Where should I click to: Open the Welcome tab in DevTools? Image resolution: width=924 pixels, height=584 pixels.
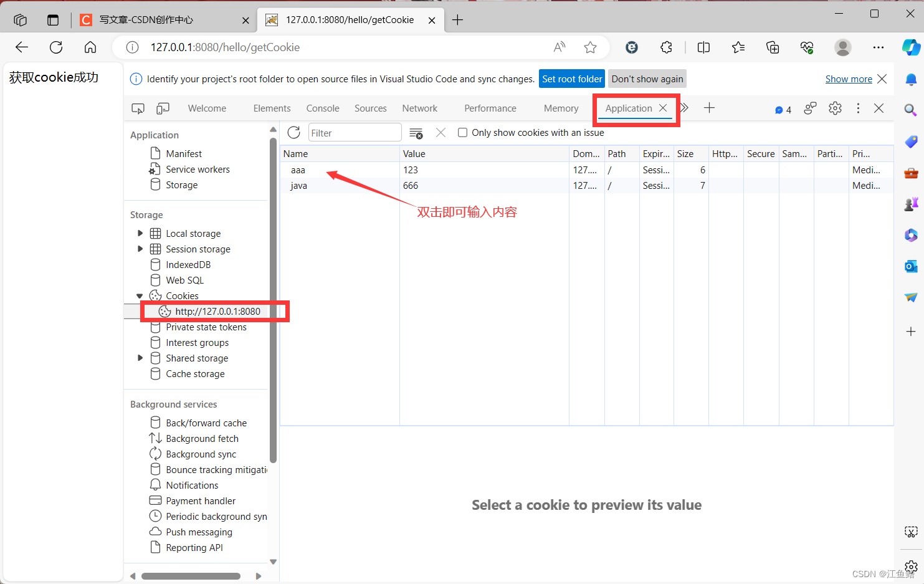click(x=207, y=108)
